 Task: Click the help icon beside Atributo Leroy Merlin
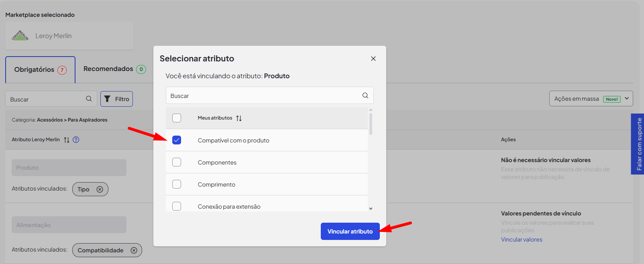[76, 140]
